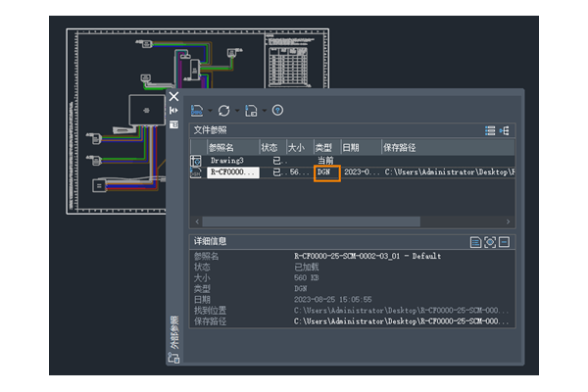Viewport: 588px width, 392px height.
Task: Click the 2023-08-25 15:05:55 date value
Action: pos(332,299)
